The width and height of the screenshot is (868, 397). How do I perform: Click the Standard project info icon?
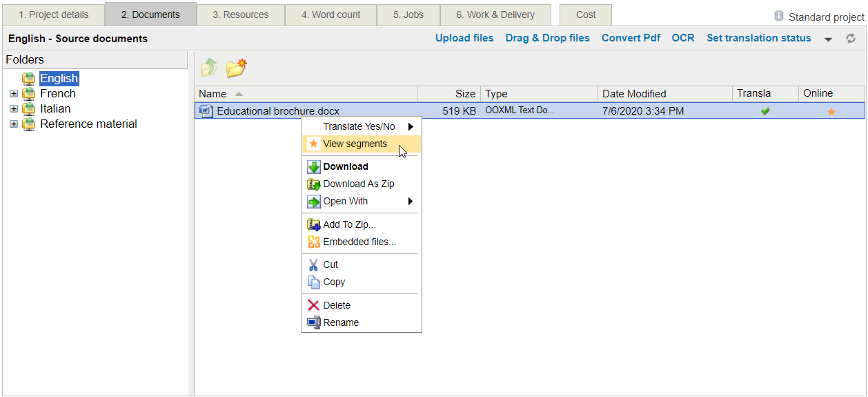[x=779, y=16]
